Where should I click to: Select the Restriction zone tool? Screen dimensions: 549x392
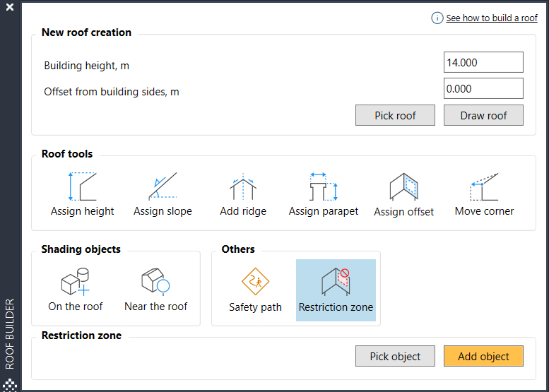(x=336, y=290)
